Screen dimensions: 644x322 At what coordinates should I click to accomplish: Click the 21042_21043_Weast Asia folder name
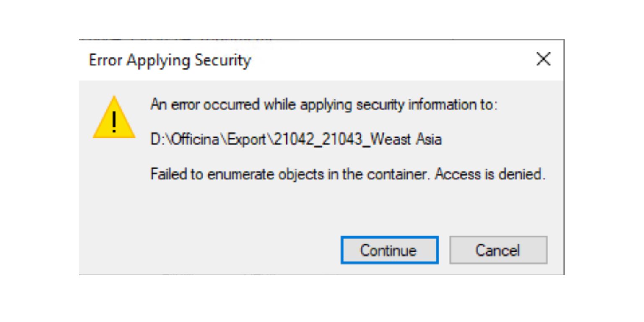(356, 139)
